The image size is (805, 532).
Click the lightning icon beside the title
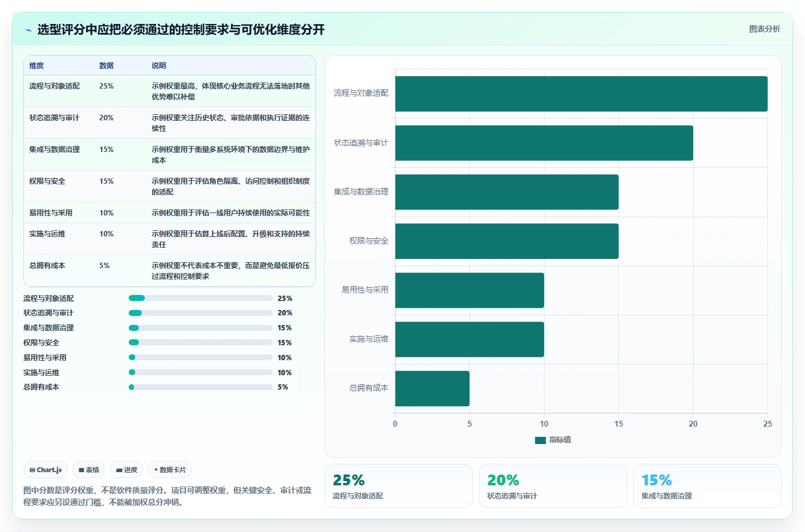coord(28,30)
